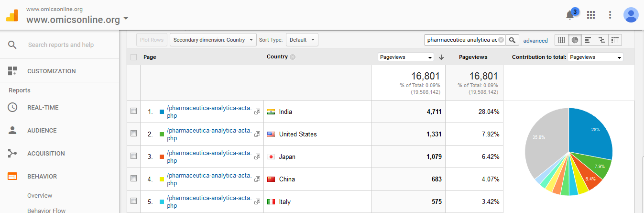Switch to Data table view

[x=561, y=40]
